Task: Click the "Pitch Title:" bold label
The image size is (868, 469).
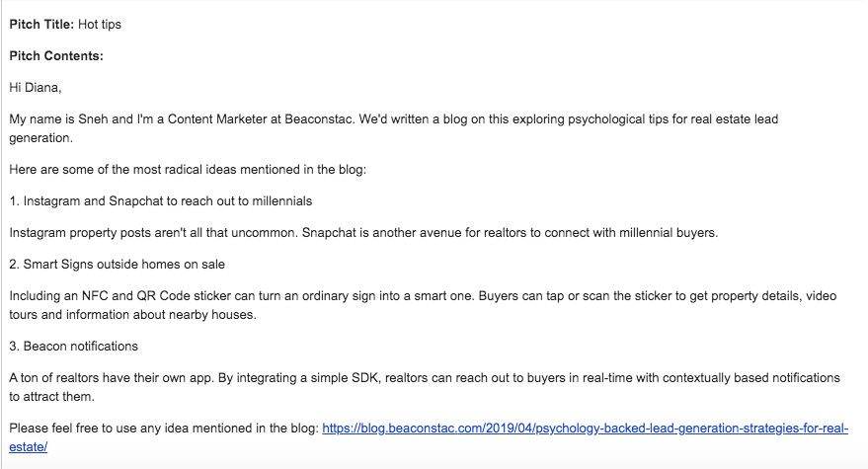Action: point(41,25)
